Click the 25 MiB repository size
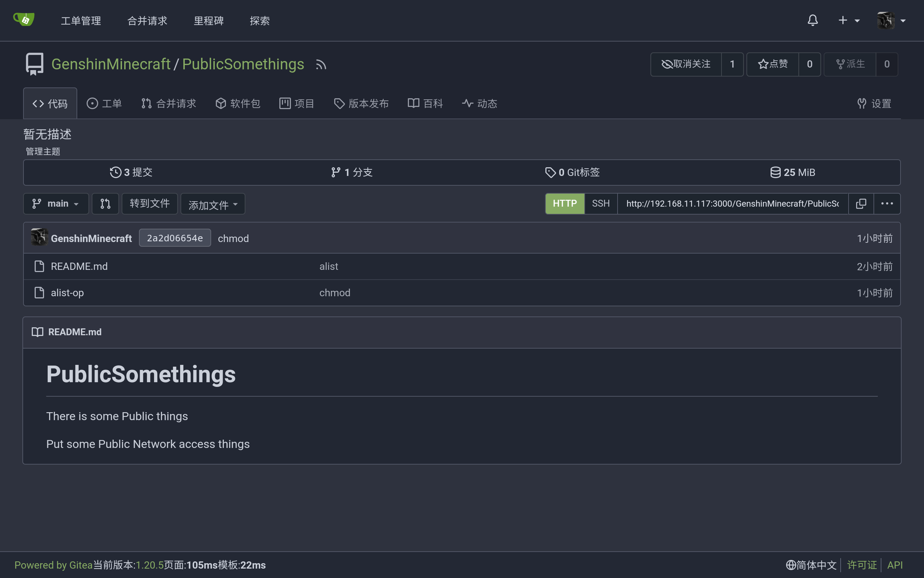Screen dimensions: 924x578 (x=792, y=172)
